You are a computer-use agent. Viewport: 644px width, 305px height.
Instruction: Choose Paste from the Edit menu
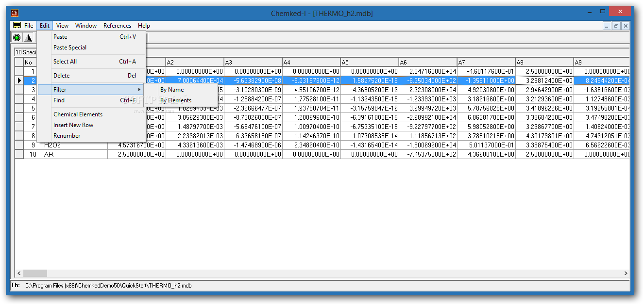click(x=91, y=37)
